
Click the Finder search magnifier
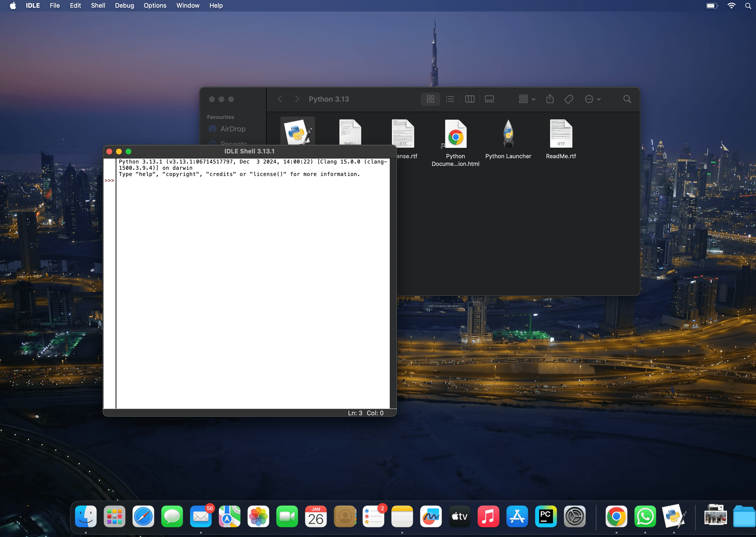coord(627,99)
